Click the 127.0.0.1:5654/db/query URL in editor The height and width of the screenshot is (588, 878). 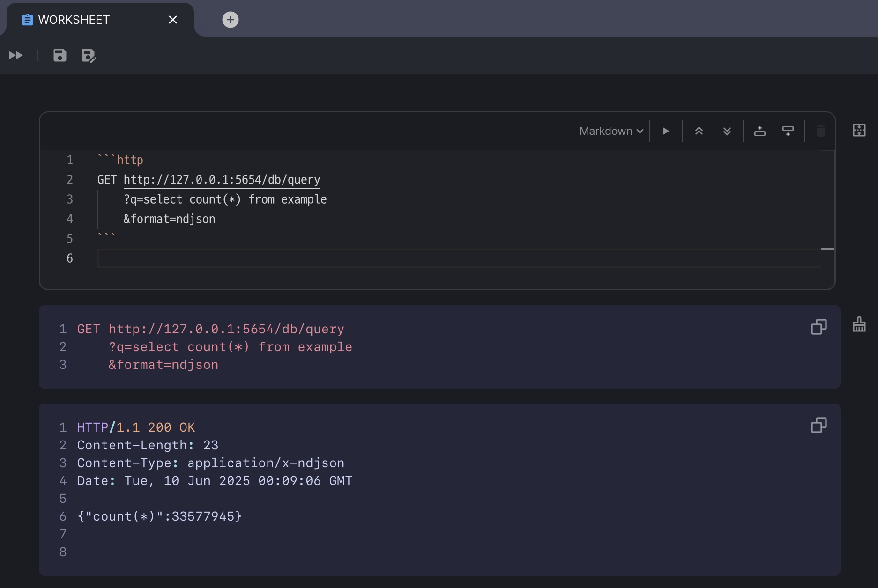point(222,180)
